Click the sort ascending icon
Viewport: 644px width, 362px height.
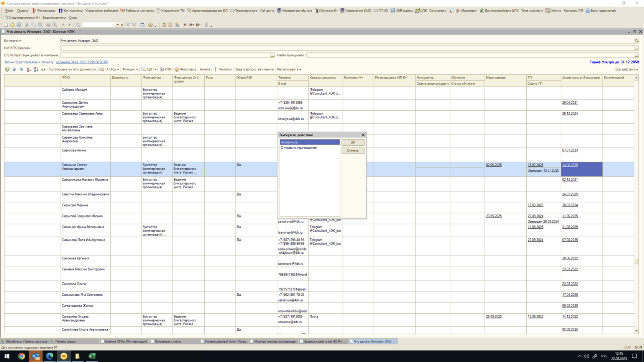click(x=29, y=69)
